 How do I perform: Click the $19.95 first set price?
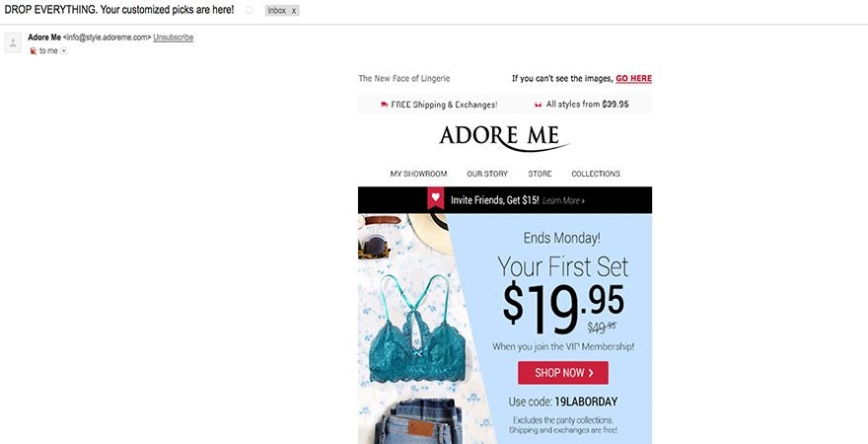pyautogui.click(x=563, y=306)
